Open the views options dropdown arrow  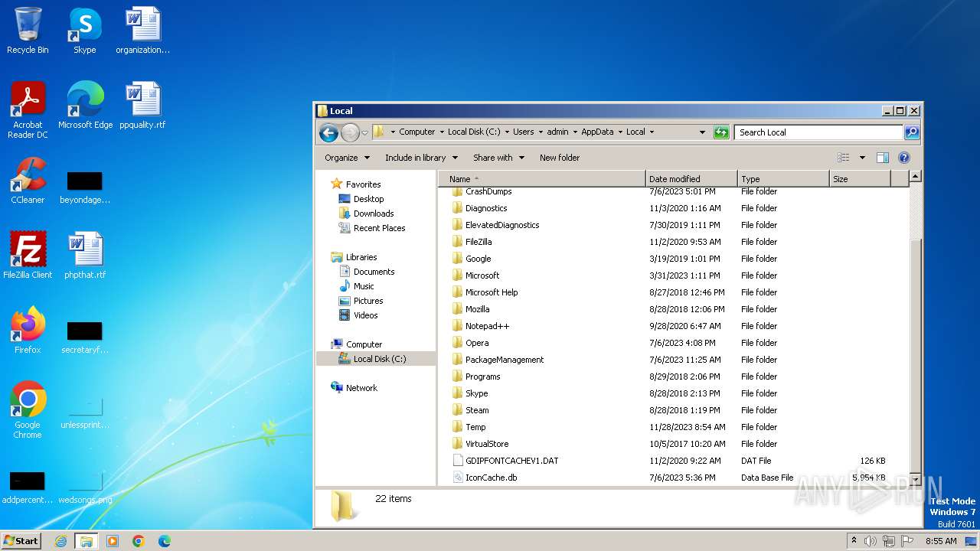(862, 158)
